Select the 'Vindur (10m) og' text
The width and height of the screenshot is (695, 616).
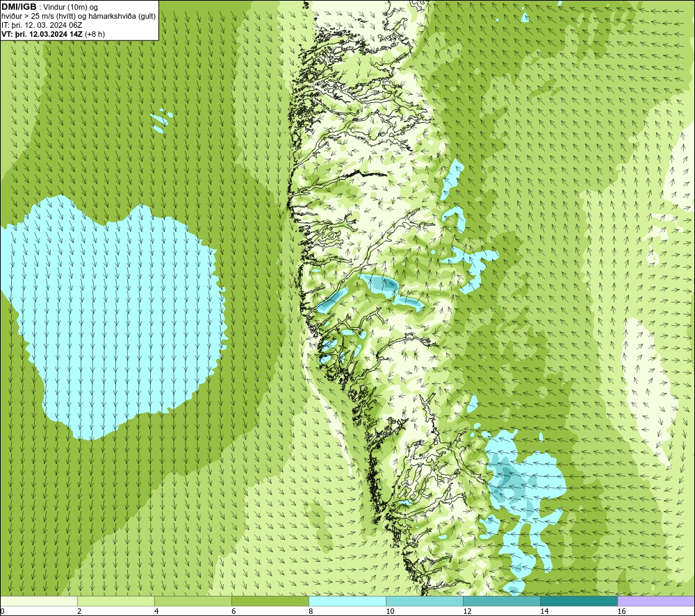70,7
